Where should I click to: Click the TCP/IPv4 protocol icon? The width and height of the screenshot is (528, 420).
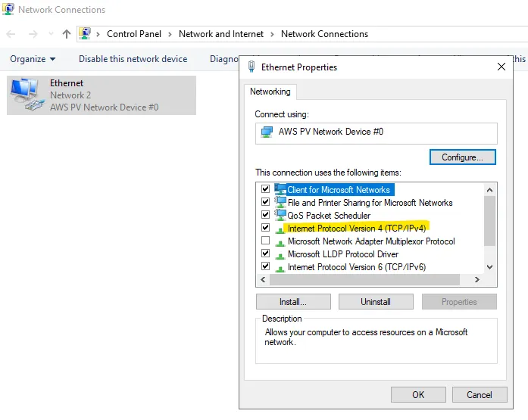click(280, 229)
